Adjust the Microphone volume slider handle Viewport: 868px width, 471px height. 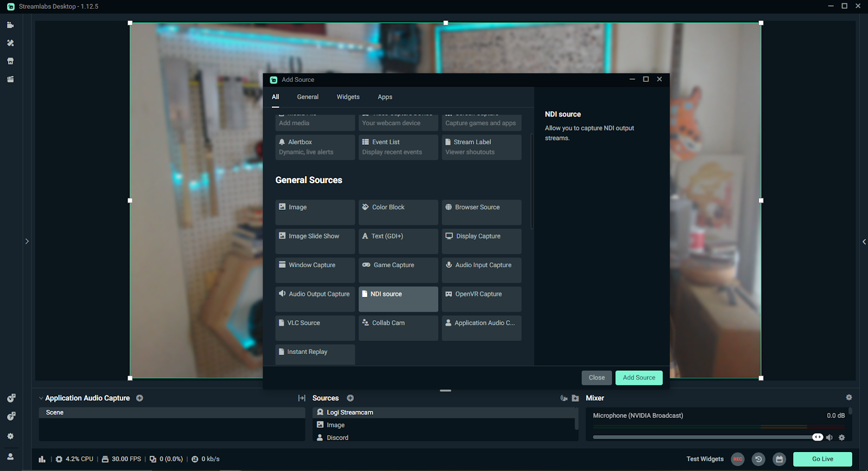(x=817, y=437)
